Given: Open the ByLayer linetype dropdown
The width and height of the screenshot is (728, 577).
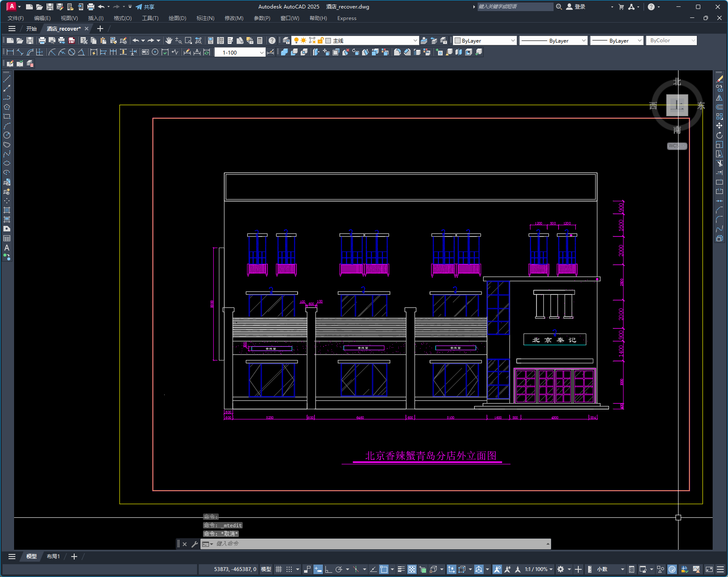Looking at the screenshot, I should click(584, 40).
